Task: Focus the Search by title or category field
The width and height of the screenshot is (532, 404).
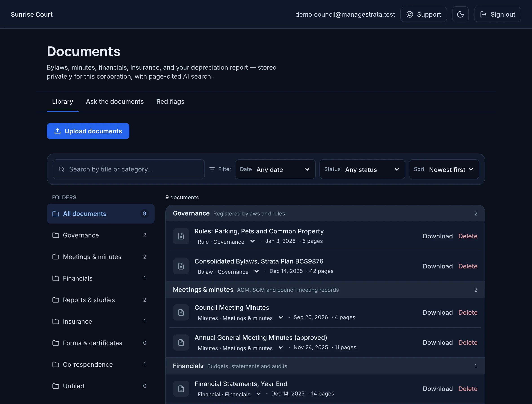Action: [x=129, y=169]
